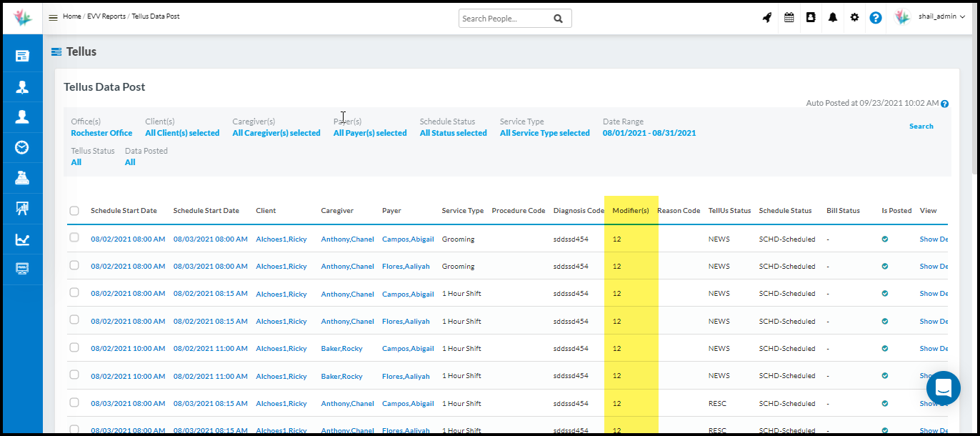Open the calendar icon in header
The image size is (980, 436).
pos(789,18)
